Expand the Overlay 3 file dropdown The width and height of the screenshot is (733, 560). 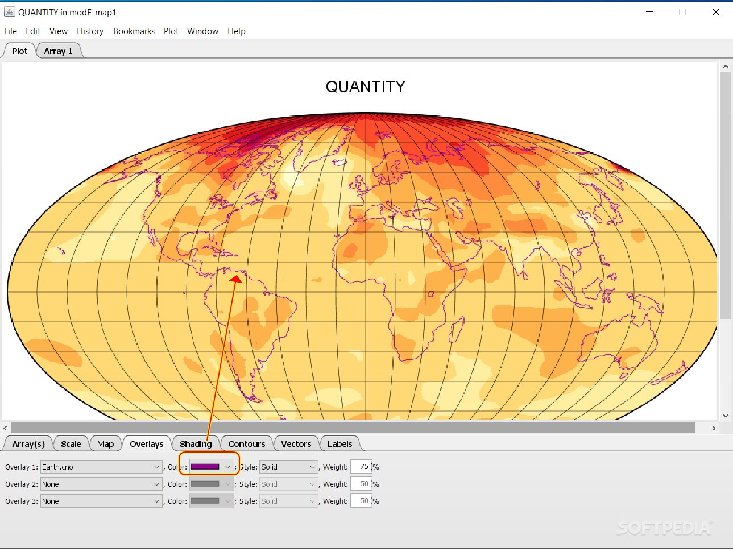(x=101, y=501)
